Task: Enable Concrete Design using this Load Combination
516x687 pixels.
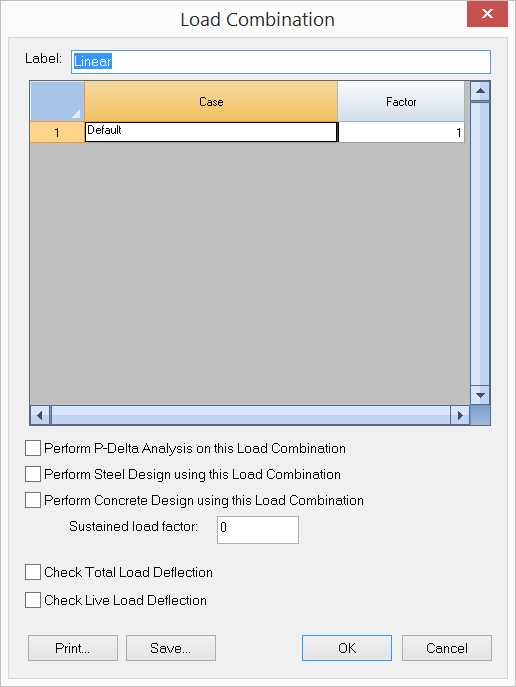Action: point(33,500)
